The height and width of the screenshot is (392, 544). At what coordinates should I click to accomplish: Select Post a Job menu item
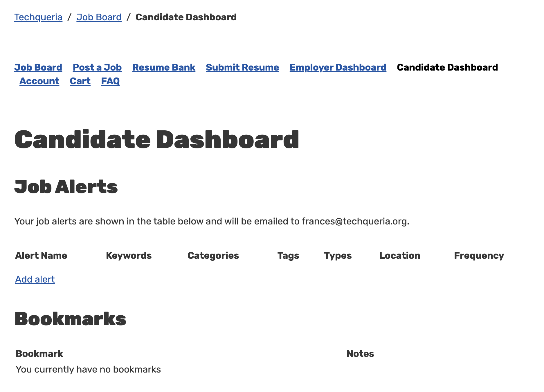tap(97, 67)
